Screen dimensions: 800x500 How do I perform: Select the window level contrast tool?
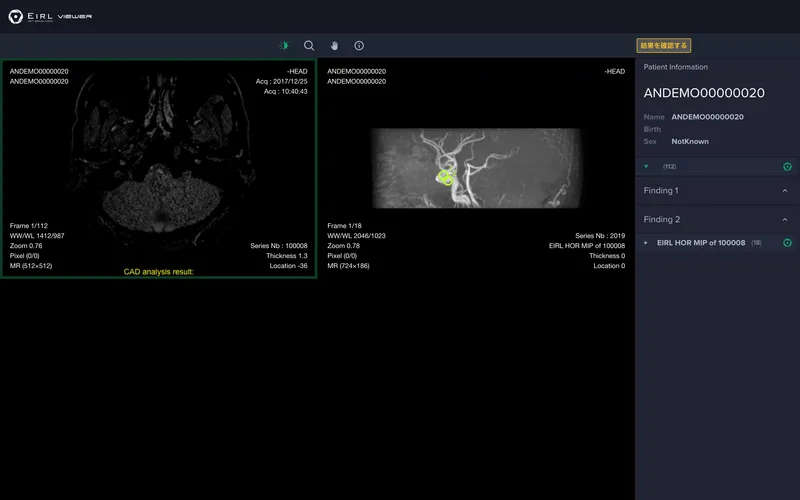point(283,46)
